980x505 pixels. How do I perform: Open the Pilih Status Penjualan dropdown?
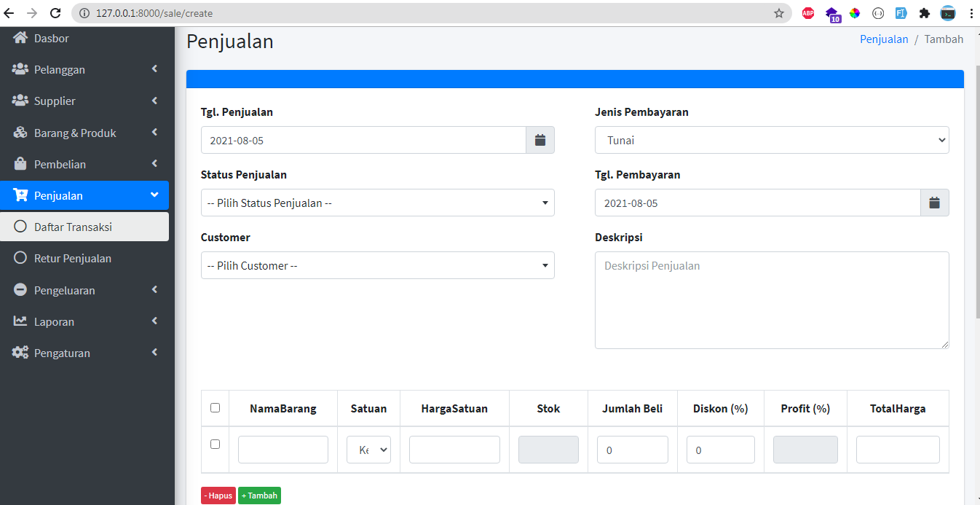pyautogui.click(x=377, y=203)
